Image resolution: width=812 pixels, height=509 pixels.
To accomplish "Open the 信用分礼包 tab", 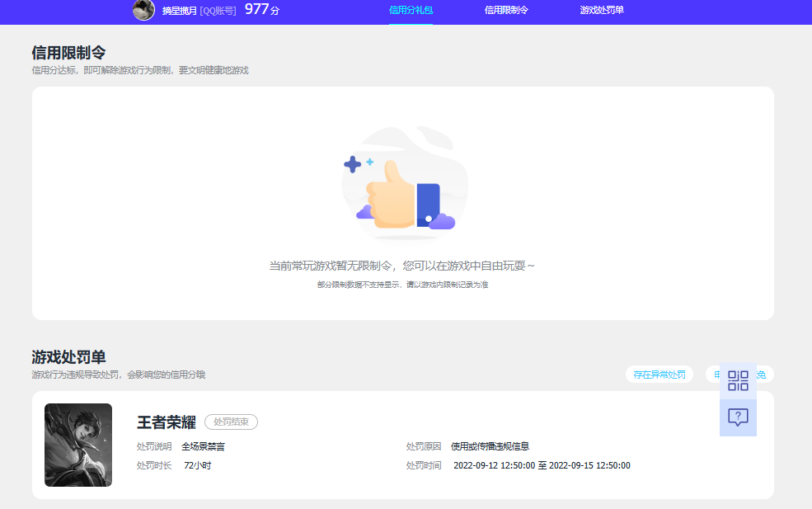I will point(411,11).
